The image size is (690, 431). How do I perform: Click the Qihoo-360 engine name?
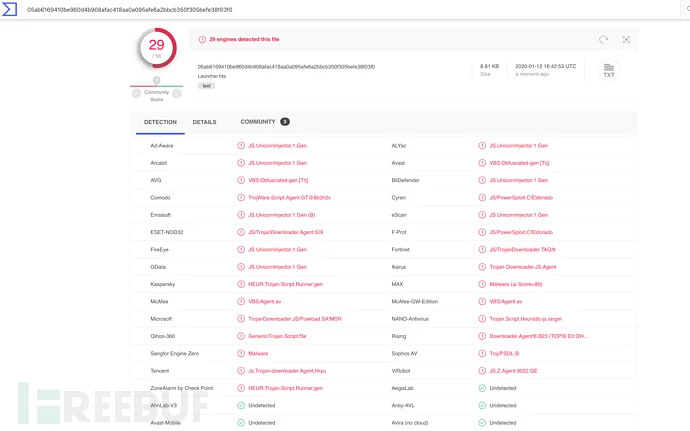162,336
